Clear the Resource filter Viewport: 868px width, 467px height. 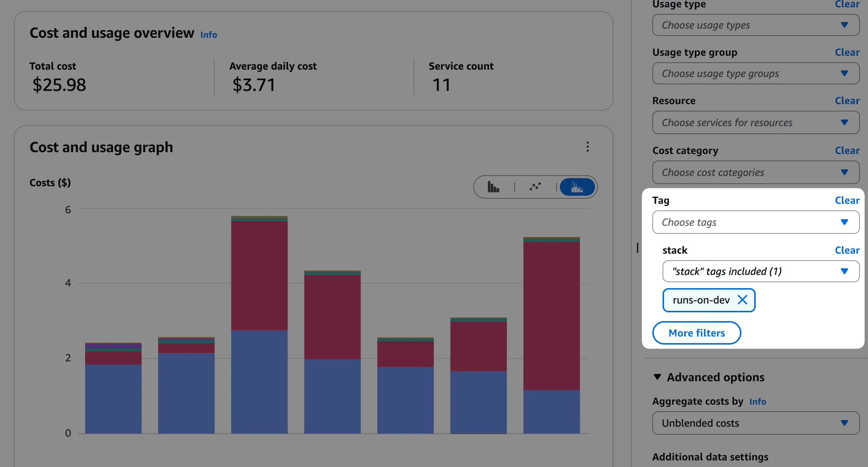click(x=847, y=100)
